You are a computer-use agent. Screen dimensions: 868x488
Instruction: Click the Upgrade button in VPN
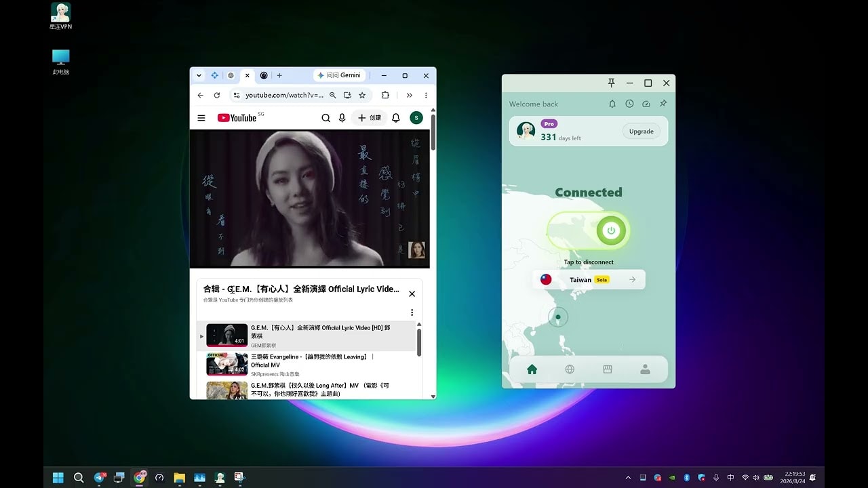[641, 131]
